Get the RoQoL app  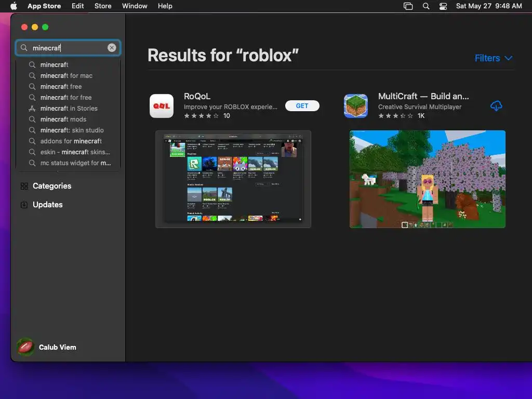coord(302,106)
